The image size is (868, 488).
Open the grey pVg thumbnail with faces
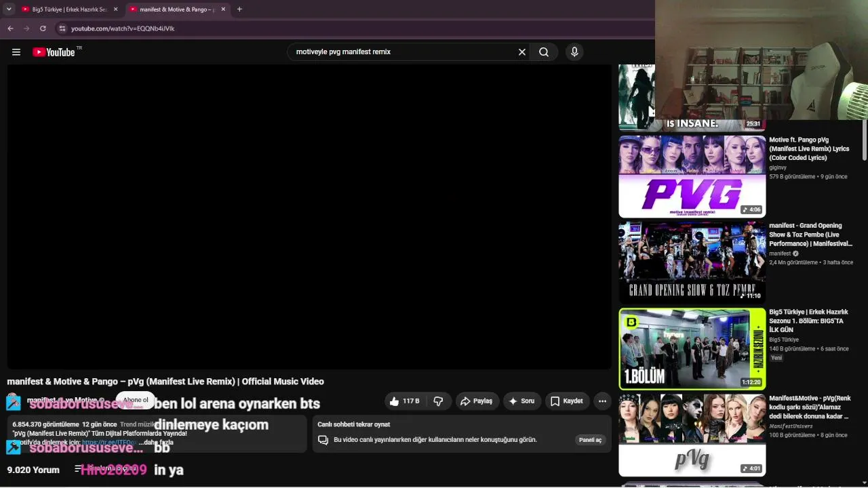(x=692, y=435)
